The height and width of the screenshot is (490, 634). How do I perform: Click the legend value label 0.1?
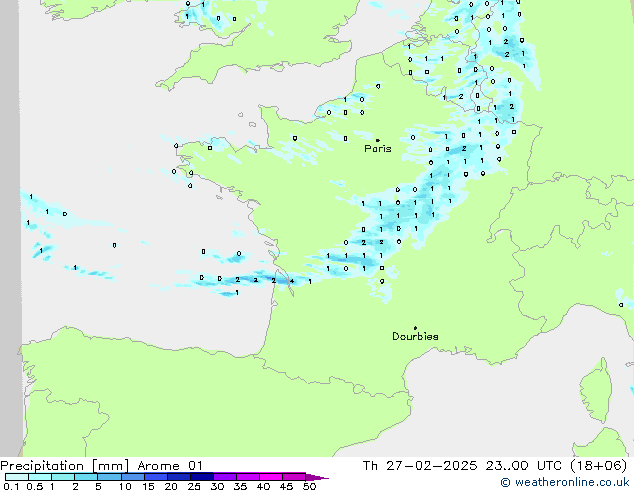(x=11, y=486)
